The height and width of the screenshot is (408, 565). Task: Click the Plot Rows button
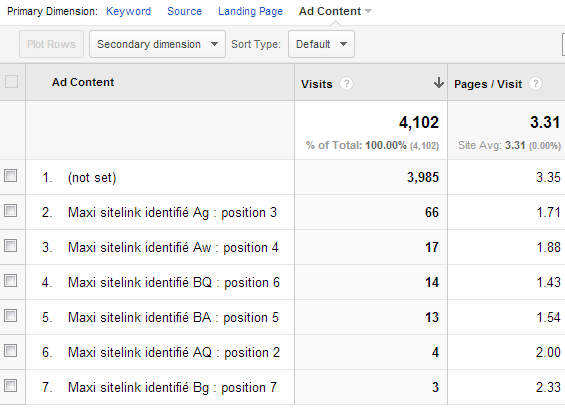[x=51, y=44]
